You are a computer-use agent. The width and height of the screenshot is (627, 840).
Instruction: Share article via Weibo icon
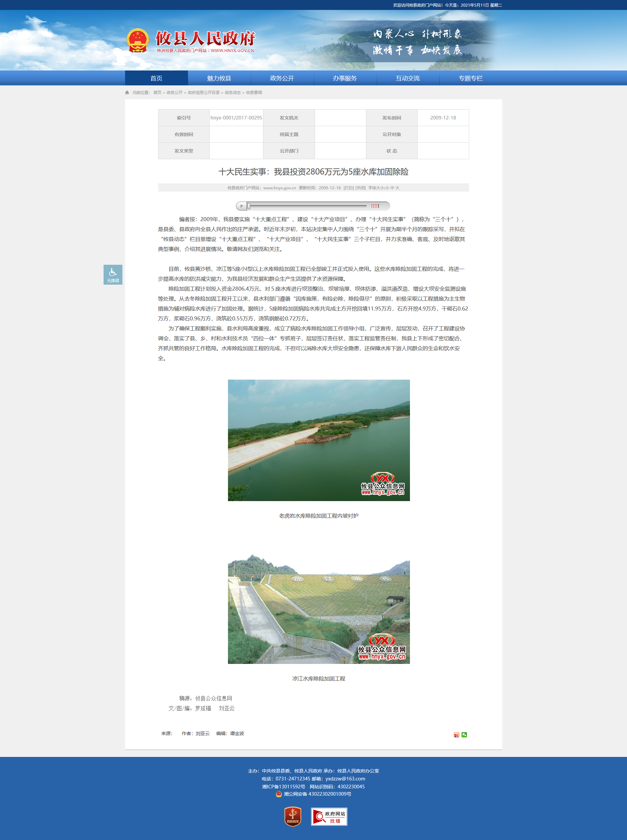tap(456, 735)
